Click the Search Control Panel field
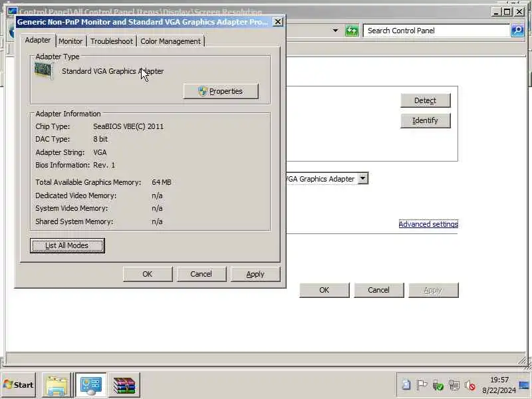This screenshot has width=532, height=399. (436, 31)
